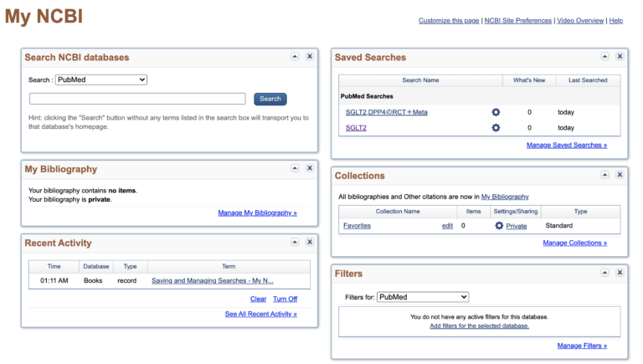Screen dimensions: 643x364
Task: Click the Books database cell in Recent Activity
Action: [x=93, y=280]
